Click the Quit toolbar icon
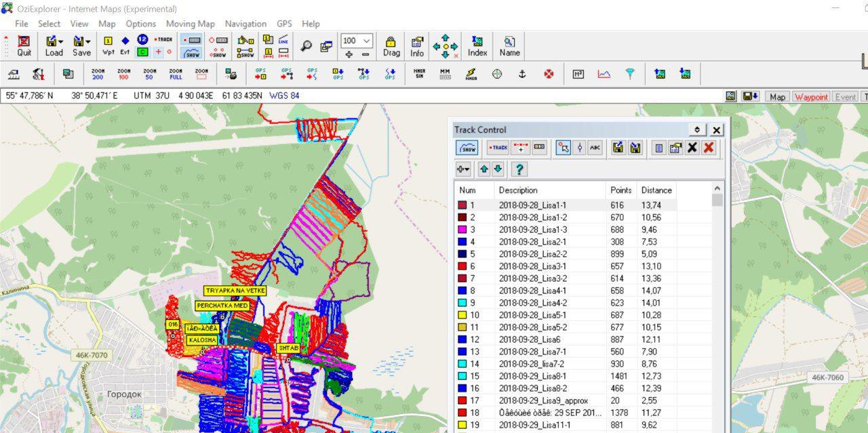Viewport: 868px width, 433px height. pos(24,46)
